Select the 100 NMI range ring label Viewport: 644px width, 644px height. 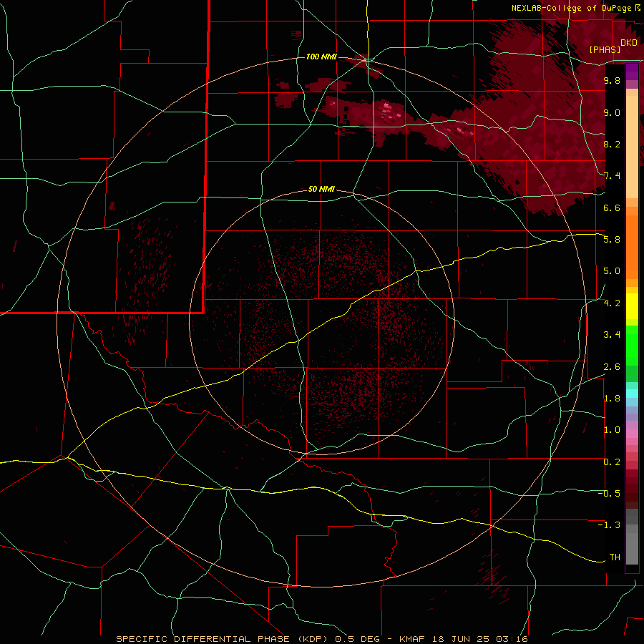tap(321, 57)
